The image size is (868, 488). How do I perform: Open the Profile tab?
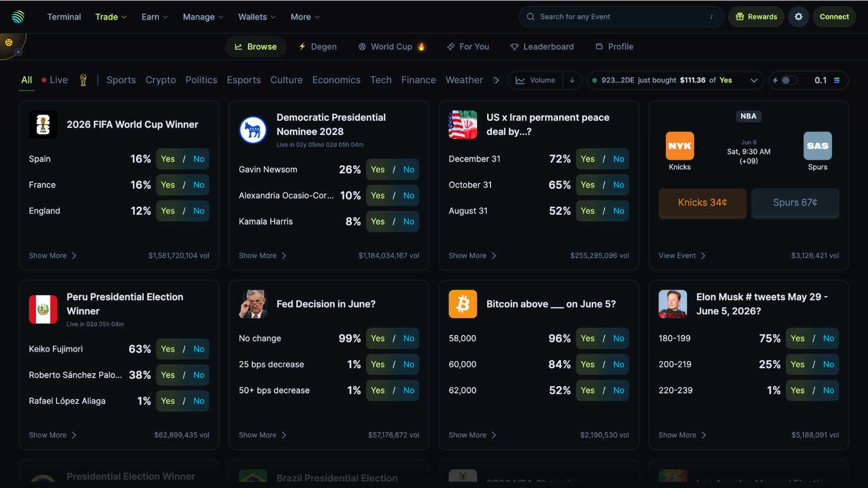click(615, 47)
